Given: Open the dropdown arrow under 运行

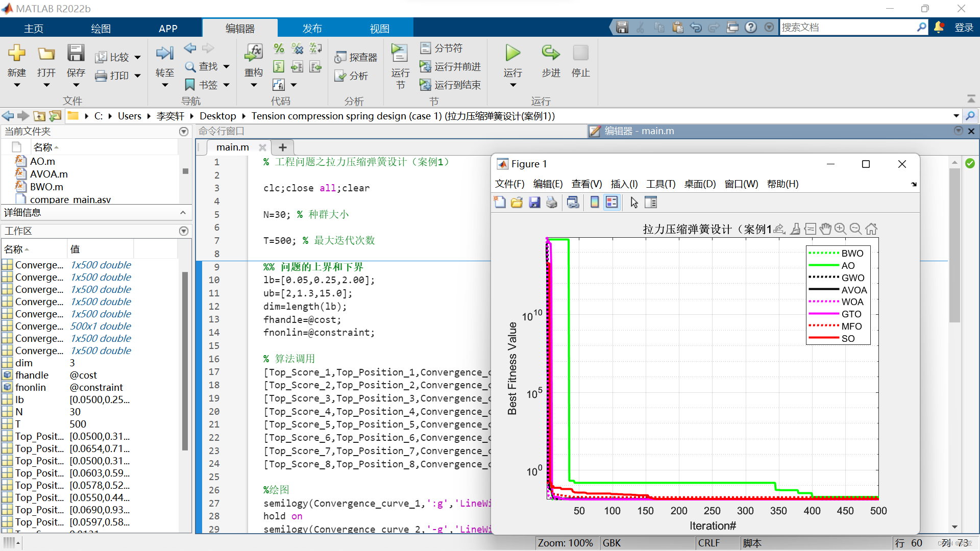Looking at the screenshot, I should (x=512, y=85).
